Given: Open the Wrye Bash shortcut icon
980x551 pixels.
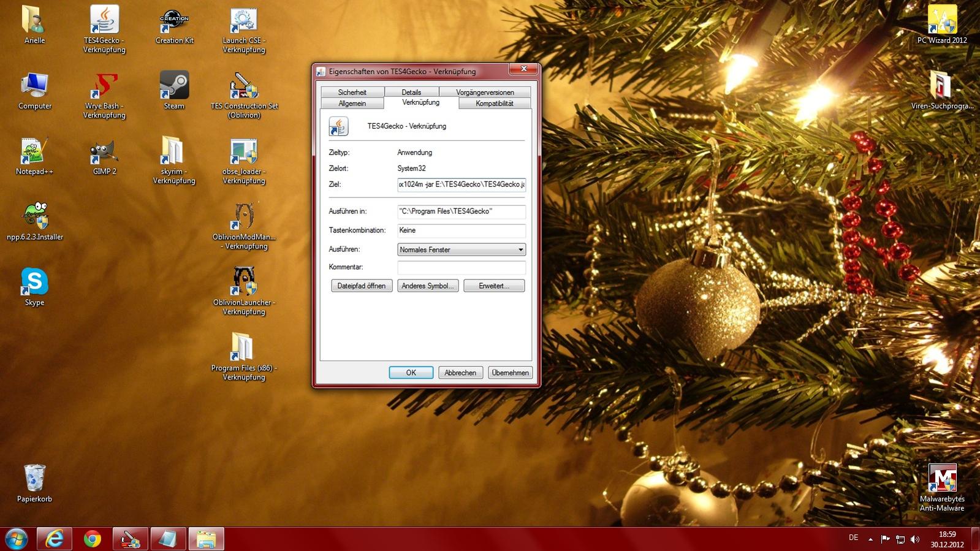Looking at the screenshot, I should tap(104, 86).
